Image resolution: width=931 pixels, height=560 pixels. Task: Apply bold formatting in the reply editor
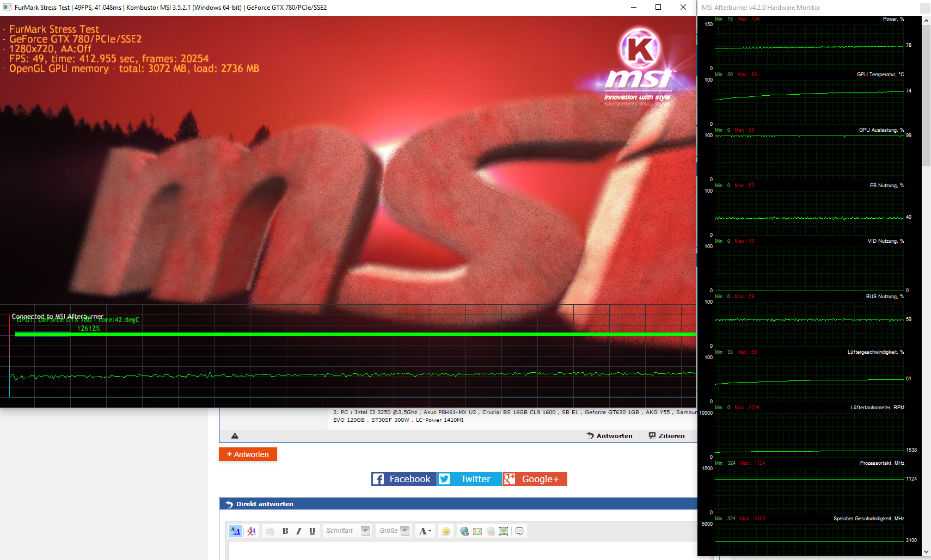(285, 531)
